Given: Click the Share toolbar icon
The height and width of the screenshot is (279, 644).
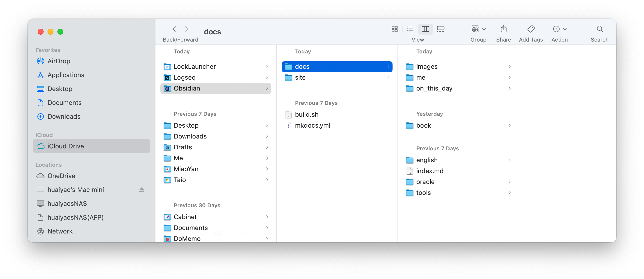Looking at the screenshot, I should (x=503, y=29).
